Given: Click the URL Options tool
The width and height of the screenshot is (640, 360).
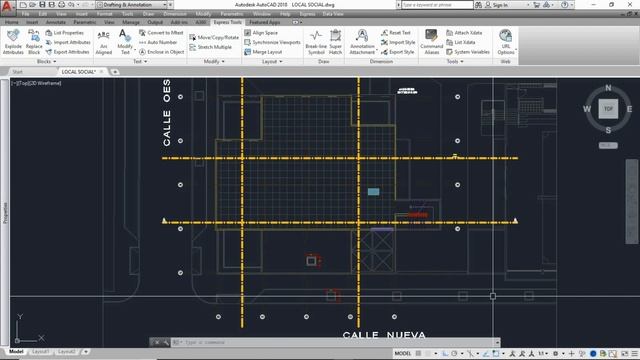Looking at the screenshot, I should pyautogui.click(x=506, y=42).
